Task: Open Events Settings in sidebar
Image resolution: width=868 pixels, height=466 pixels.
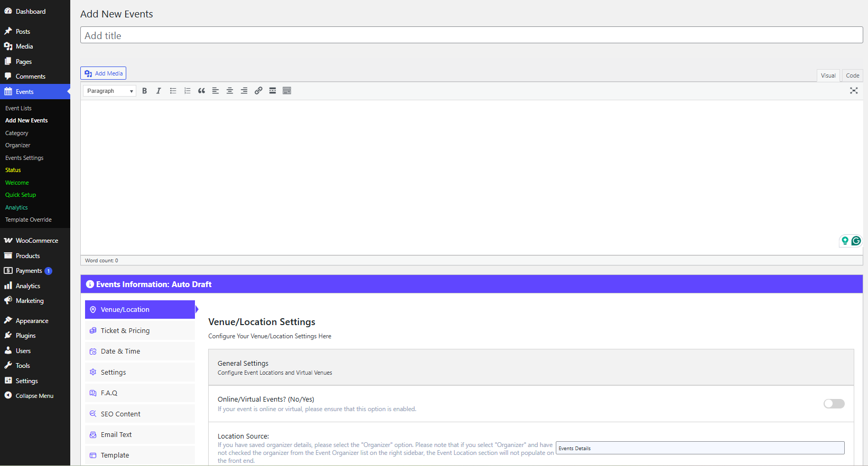Action: (24, 158)
